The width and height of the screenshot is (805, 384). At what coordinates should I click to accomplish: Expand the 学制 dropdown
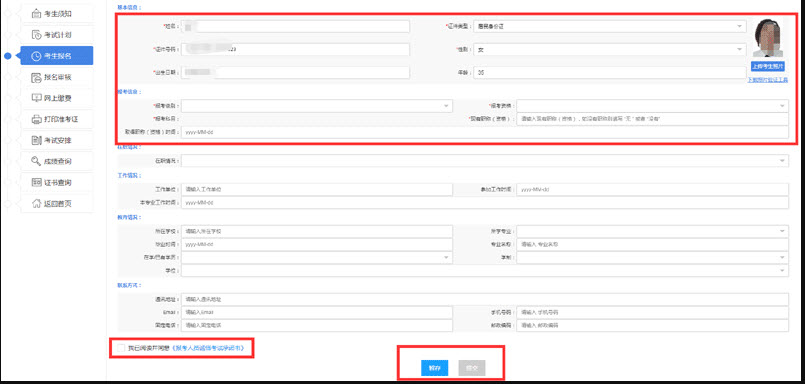point(652,257)
